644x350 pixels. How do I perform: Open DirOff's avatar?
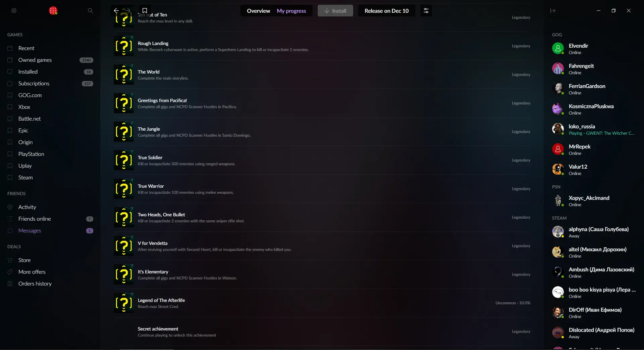tap(558, 312)
